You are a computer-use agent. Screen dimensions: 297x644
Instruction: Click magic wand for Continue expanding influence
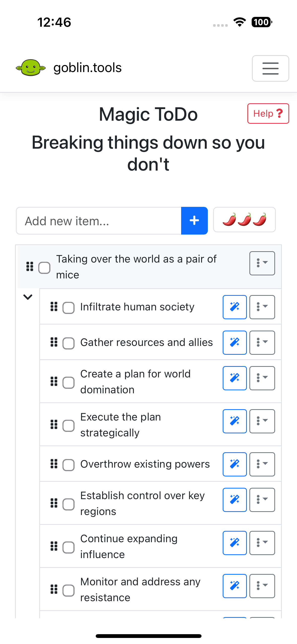click(235, 543)
